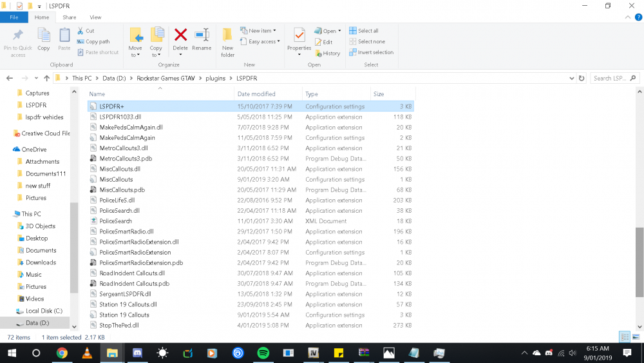Refresh the current folder view
The image size is (644, 363).
[582, 78]
